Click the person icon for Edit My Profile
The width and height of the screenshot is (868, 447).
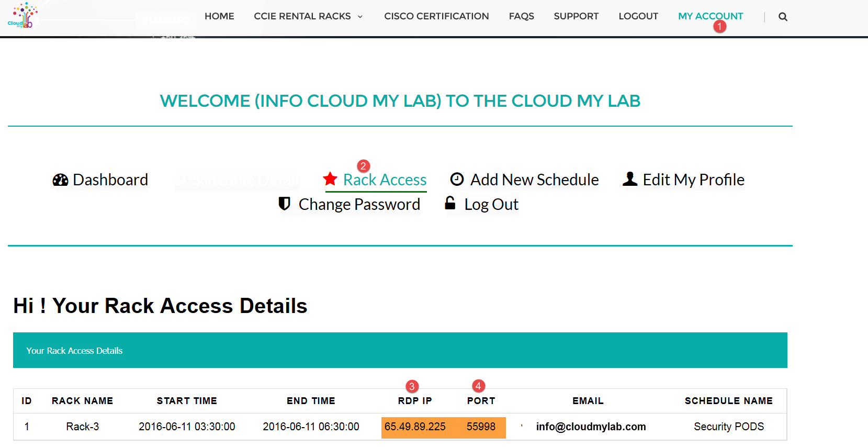click(x=630, y=179)
